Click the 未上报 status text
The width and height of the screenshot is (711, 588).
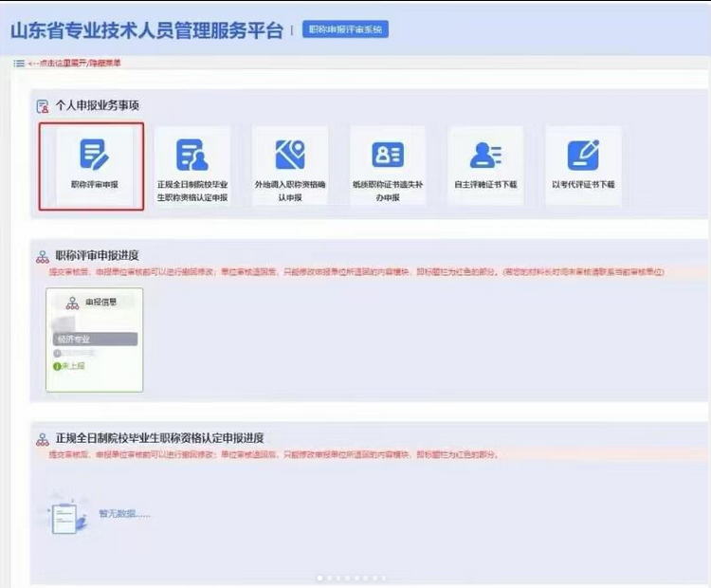tap(73, 366)
